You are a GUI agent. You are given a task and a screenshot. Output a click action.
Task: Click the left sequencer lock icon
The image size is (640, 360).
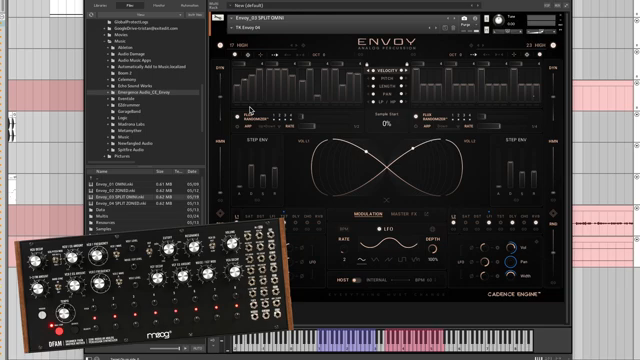(367, 64)
